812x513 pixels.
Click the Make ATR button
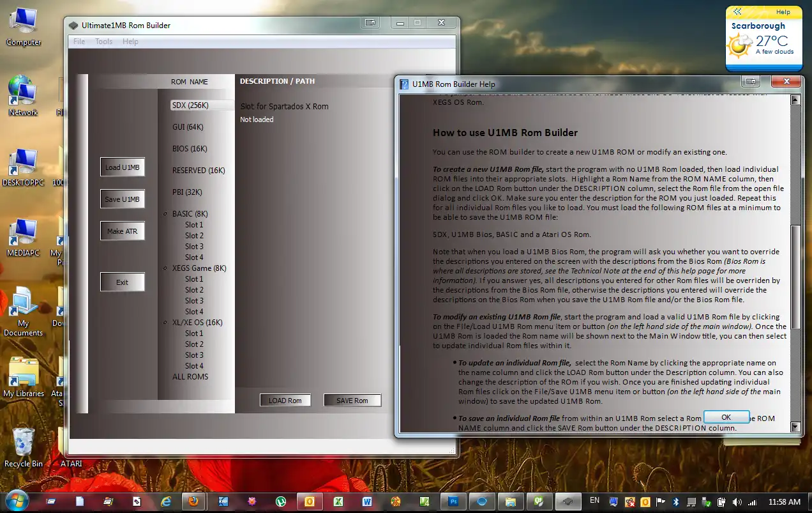(123, 231)
